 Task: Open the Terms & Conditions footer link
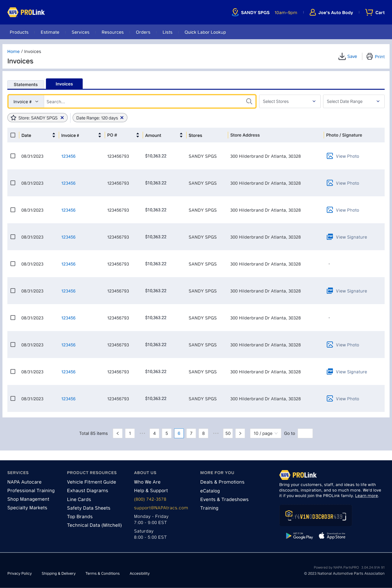point(103,574)
